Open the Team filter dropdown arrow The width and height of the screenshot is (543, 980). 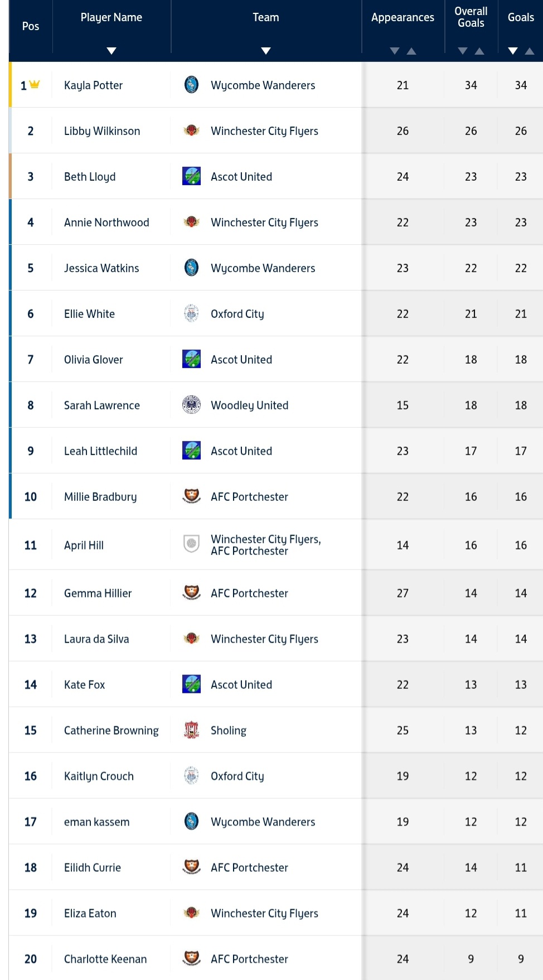(266, 51)
